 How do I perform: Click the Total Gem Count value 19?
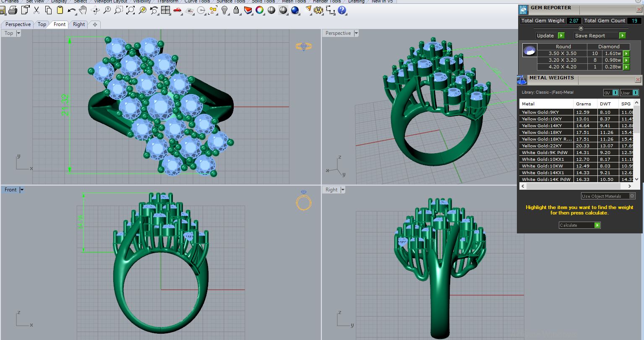pyautogui.click(x=634, y=21)
